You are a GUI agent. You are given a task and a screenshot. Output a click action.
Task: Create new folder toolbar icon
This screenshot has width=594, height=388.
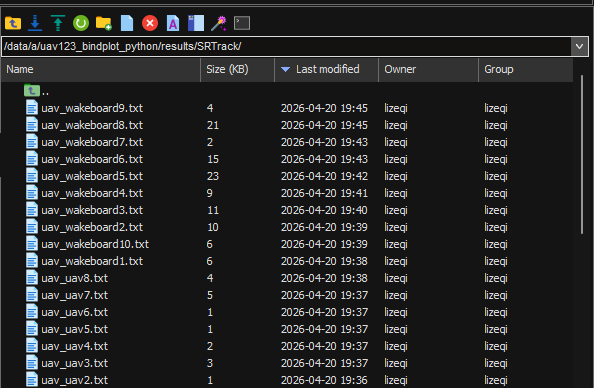pos(103,23)
